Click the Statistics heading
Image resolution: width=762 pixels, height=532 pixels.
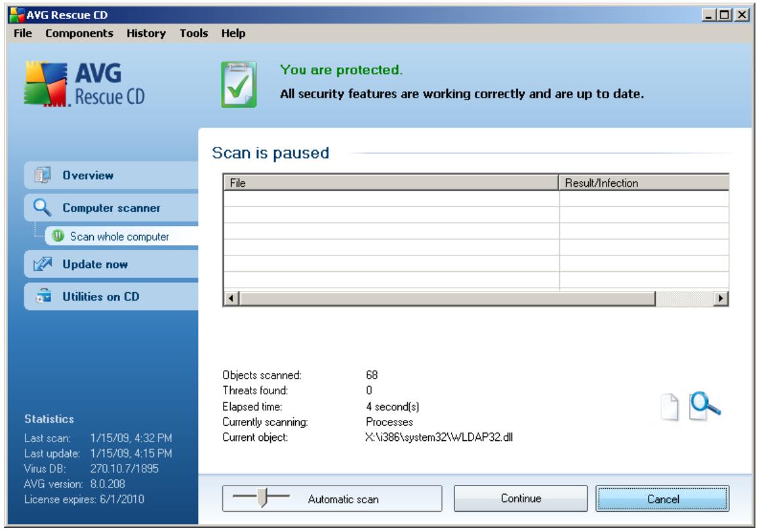(x=49, y=419)
